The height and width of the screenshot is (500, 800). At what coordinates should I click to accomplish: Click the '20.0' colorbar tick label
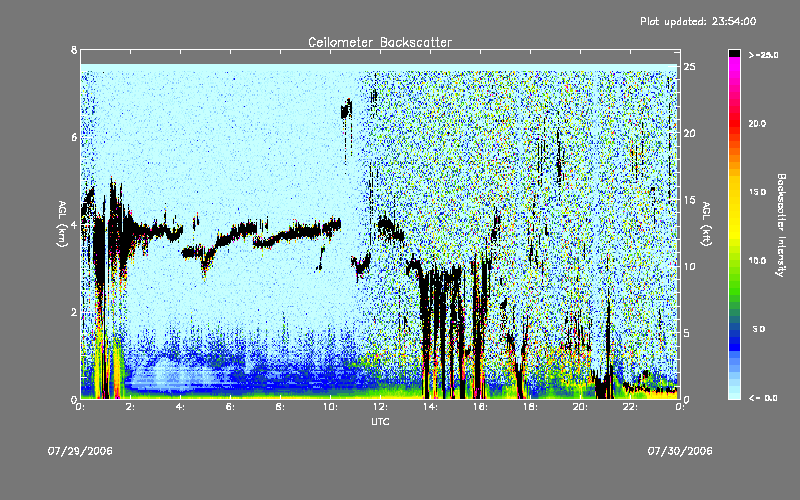[x=757, y=123]
